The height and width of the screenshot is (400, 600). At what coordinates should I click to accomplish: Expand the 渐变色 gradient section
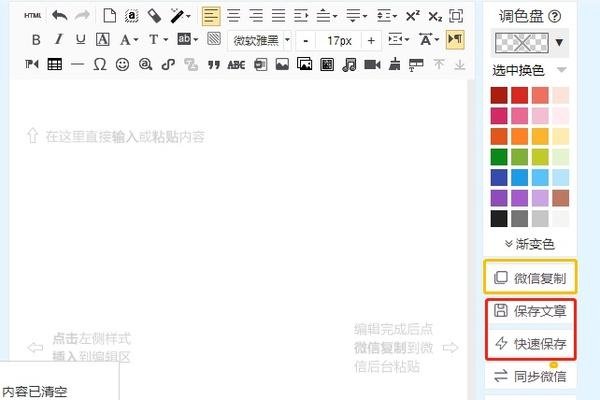click(x=530, y=244)
